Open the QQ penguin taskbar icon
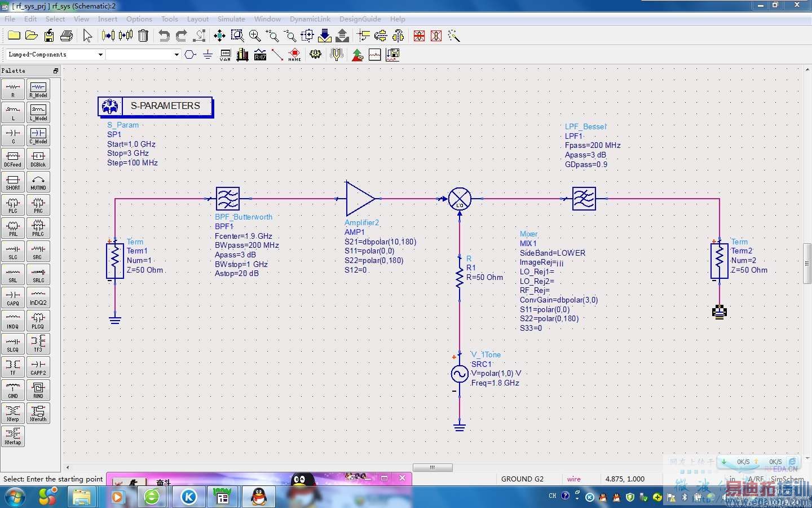Image resolution: width=812 pixels, height=508 pixels. point(259,497)
